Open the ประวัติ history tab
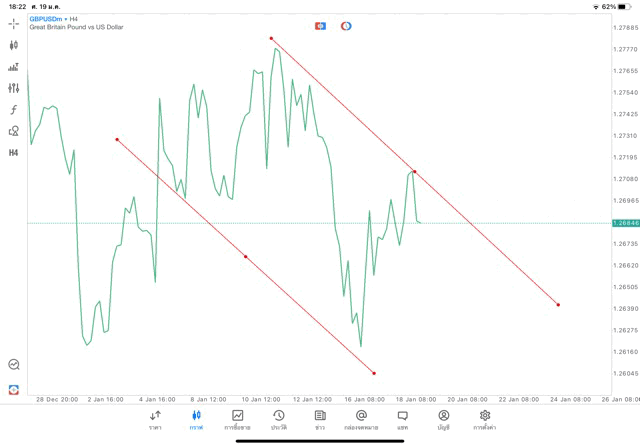Viewport: 640px width, 447px height. point(279,420)
